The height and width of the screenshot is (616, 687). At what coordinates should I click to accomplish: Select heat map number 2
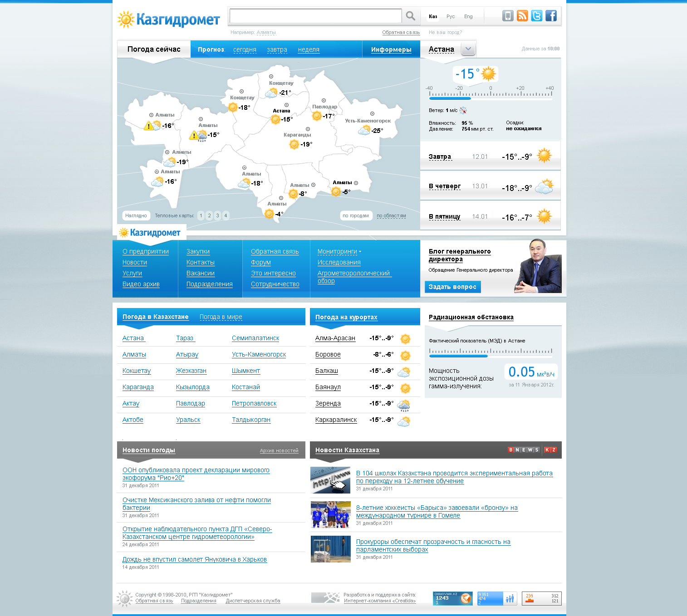[209, 215]
